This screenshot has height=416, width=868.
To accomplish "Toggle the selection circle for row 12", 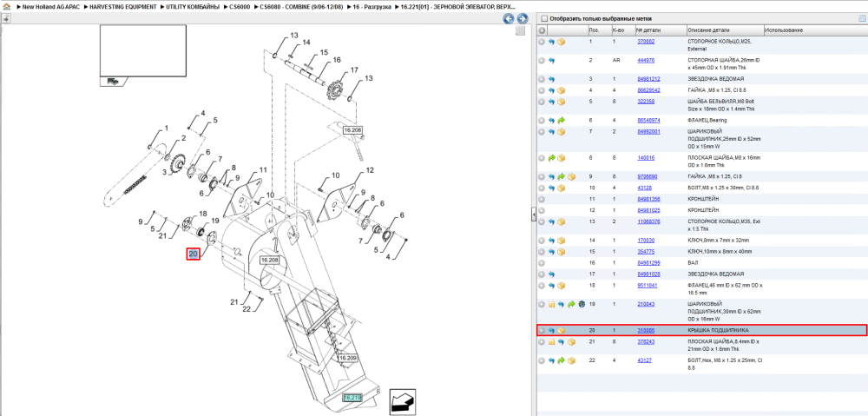I will point(542,210).
